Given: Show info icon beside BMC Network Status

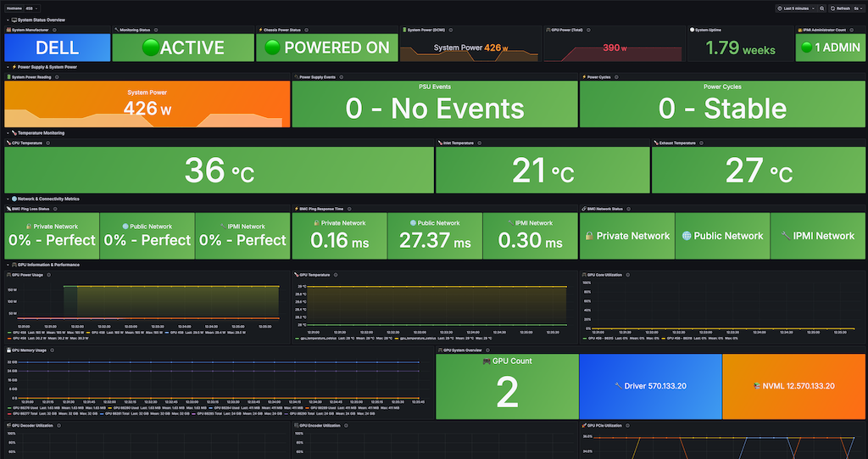Looking at the screenshot, I should point(628,209).
